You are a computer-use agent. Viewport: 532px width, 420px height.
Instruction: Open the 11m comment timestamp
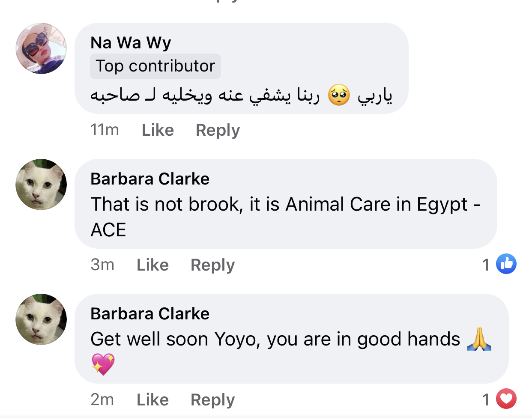[105, 130]
